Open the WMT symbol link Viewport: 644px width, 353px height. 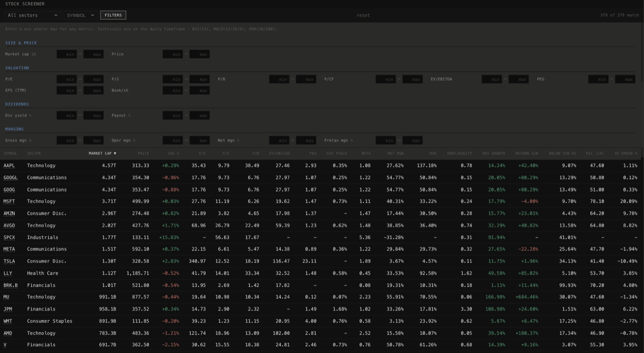(8, 321)
